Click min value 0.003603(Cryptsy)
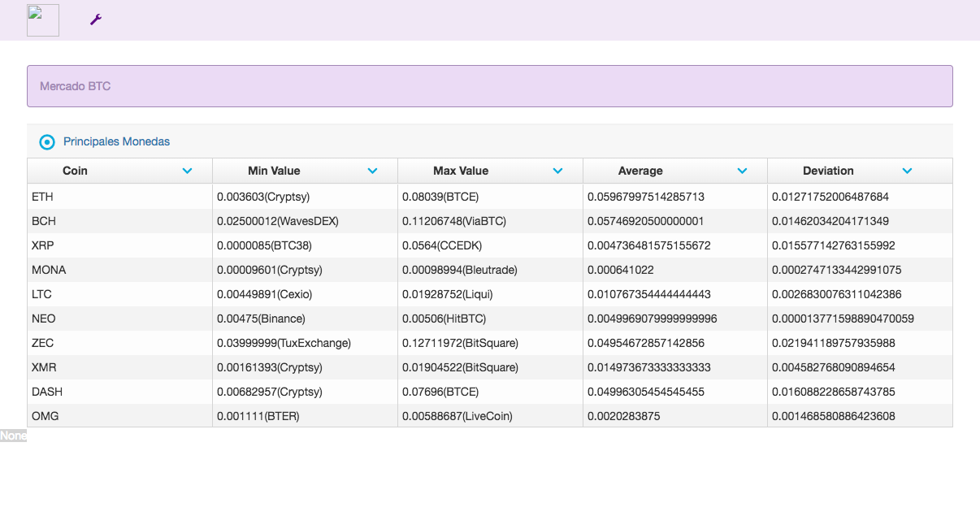This screenshot has height=516, width=980. (x=263, y=197)
